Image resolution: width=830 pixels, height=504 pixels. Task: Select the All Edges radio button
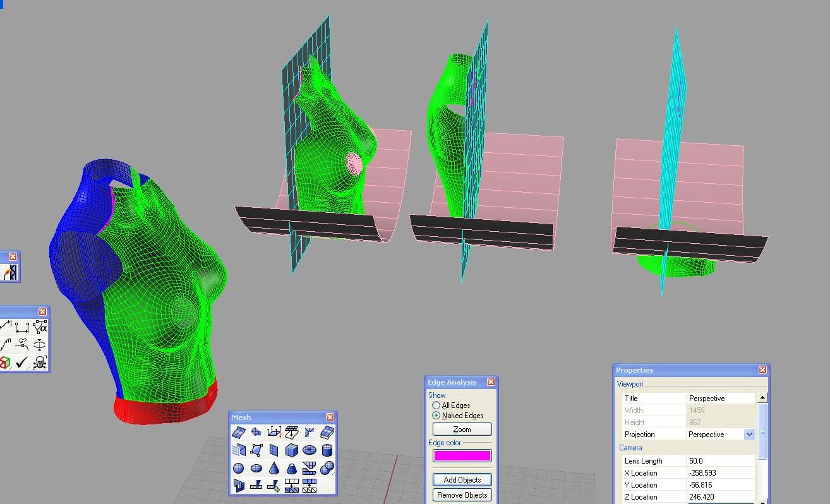[436, 405]
